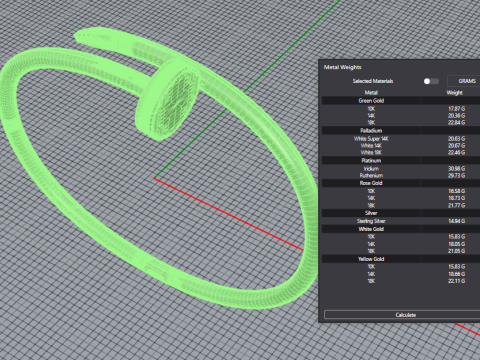Select the 18K row under Green Gold
The width and height of the screenshot is (480, 360).
401,122
